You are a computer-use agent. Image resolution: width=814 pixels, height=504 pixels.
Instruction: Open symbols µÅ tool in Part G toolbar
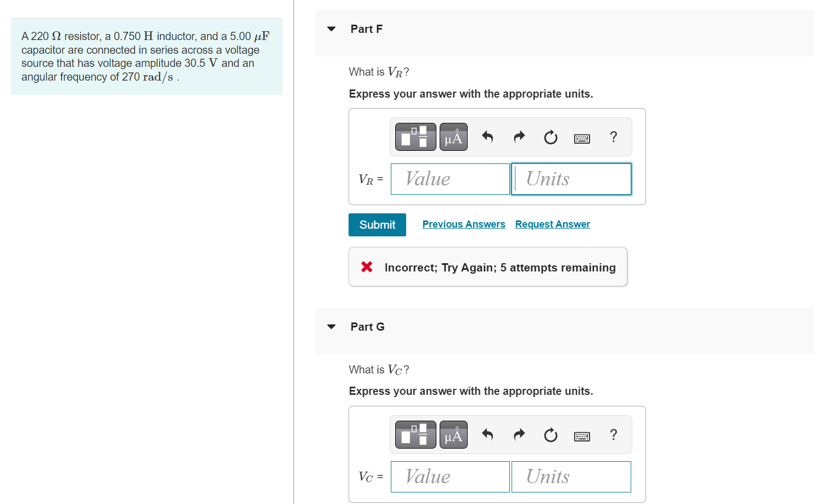click(453, 434)
